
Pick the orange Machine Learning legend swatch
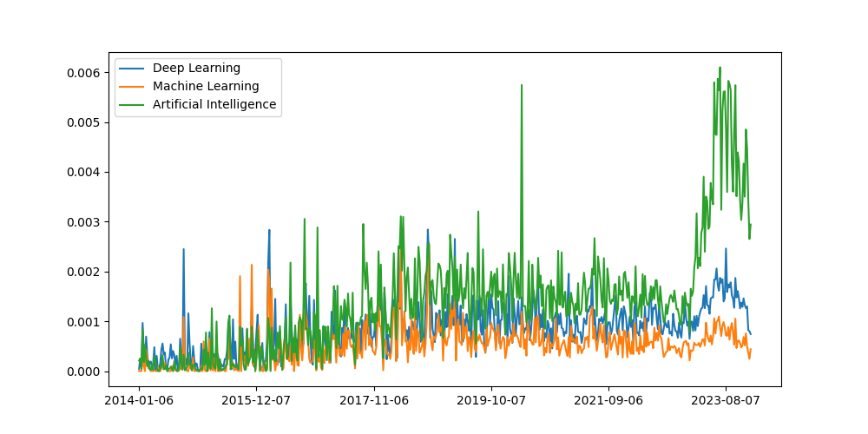[x=133, y=87]
